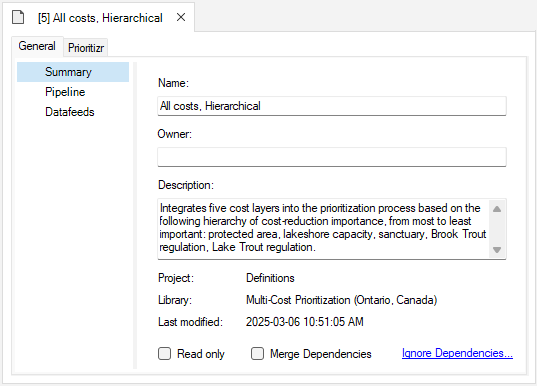Open the Ignore Dependencies link
Image resolution: width=537 pixels, height=386 pixels.
pyautogui.click(x=457, y=353)
